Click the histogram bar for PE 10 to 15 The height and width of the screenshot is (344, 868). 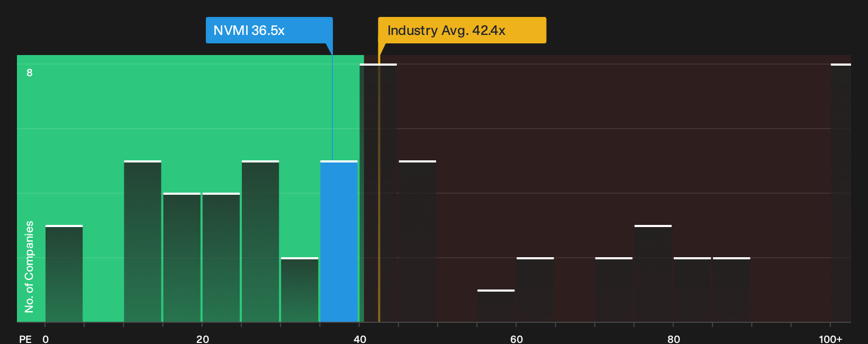(x=142, y=241)
